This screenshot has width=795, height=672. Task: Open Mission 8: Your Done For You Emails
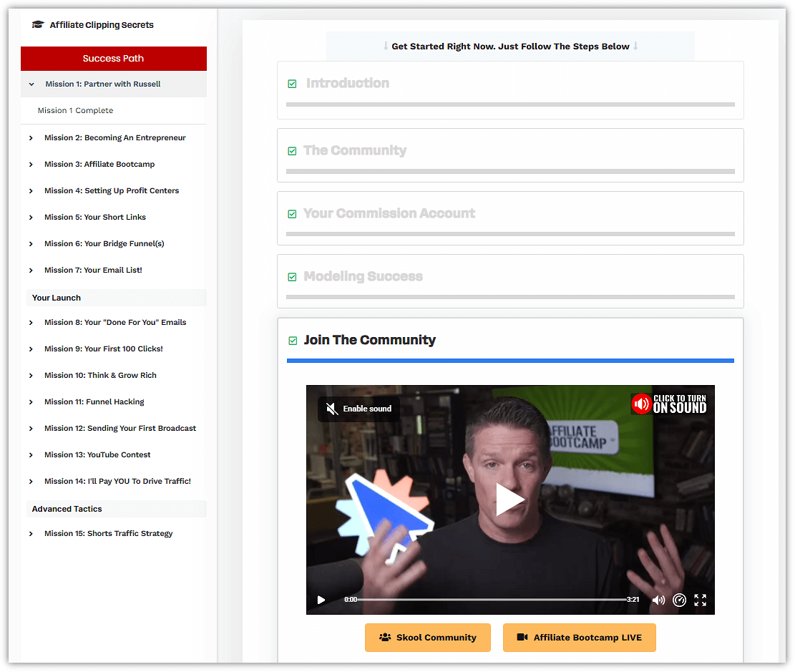coord(115,323)
